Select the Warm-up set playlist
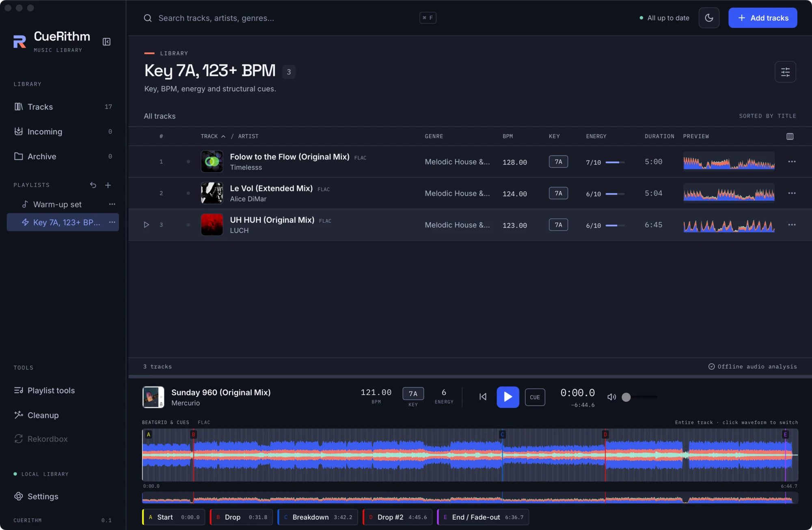The image size is (812, 530). tap(57, 204)
